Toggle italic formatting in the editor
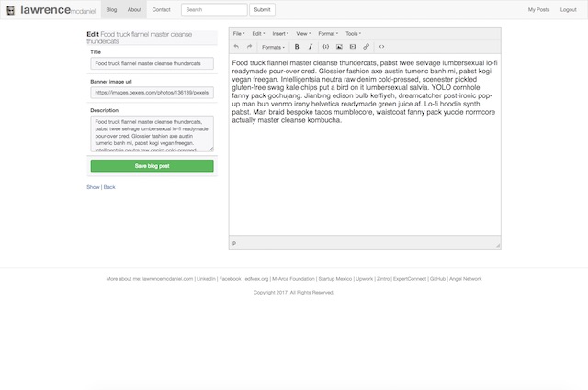Viewport: 588px width, 390px height. [x=311, y=47]
